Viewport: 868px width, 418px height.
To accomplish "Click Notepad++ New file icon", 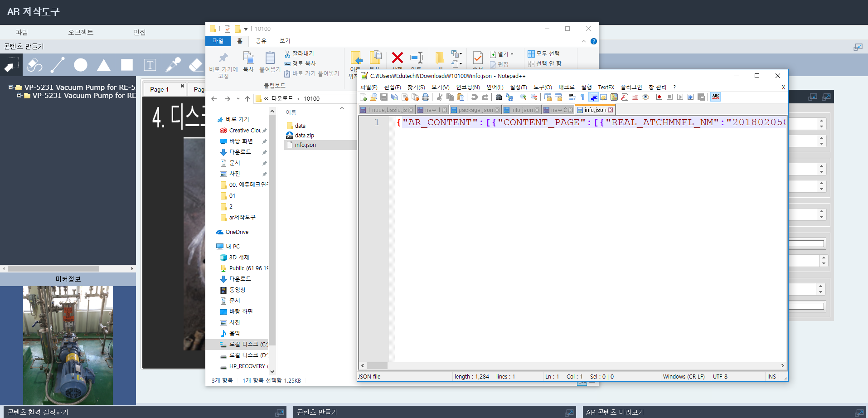I will [363, 97].
